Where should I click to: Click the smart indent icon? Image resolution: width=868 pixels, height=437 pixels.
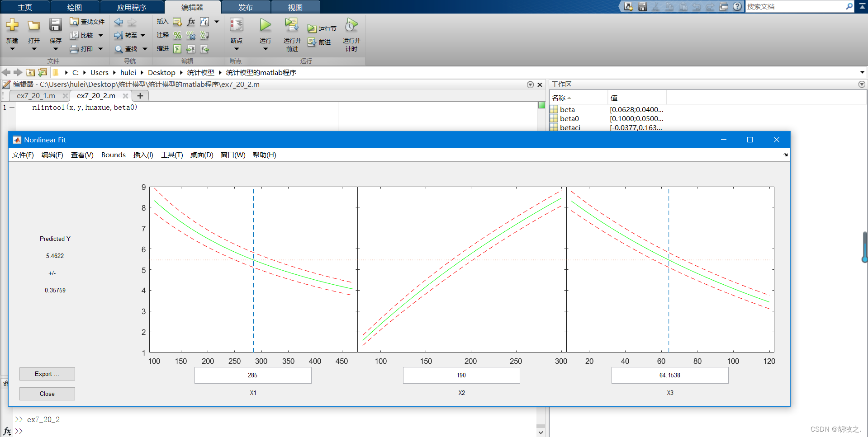click(x=177, y=49)
